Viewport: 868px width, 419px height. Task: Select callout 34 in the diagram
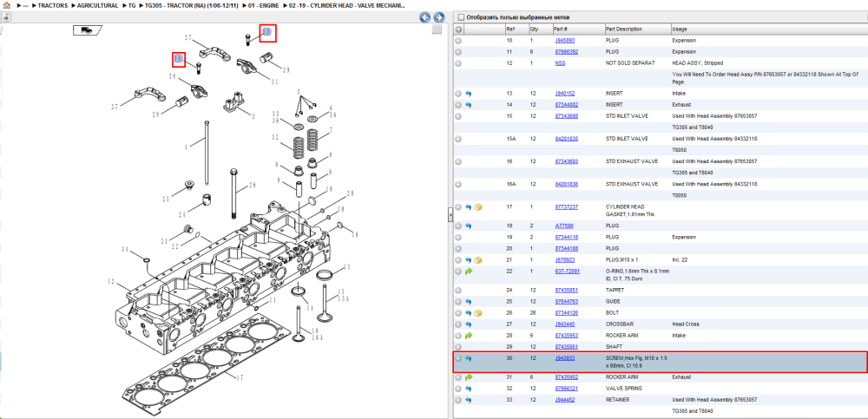(x=125, y=250)
